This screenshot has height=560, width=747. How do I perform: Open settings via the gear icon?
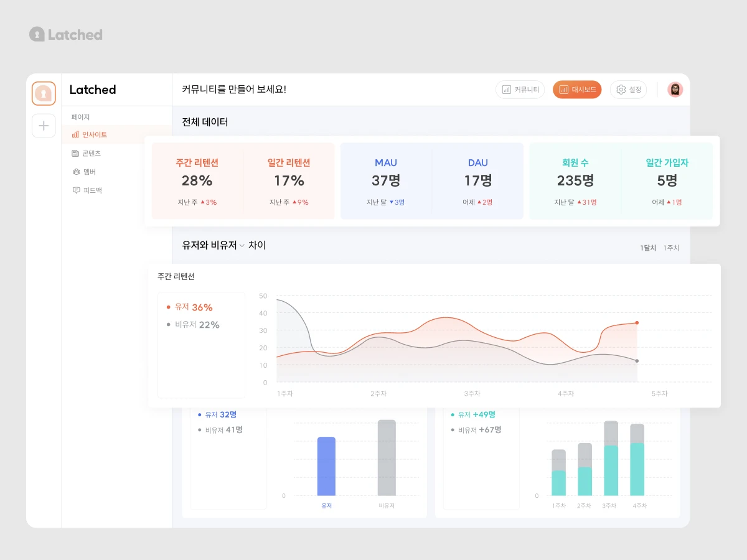(x=621, y=90)
